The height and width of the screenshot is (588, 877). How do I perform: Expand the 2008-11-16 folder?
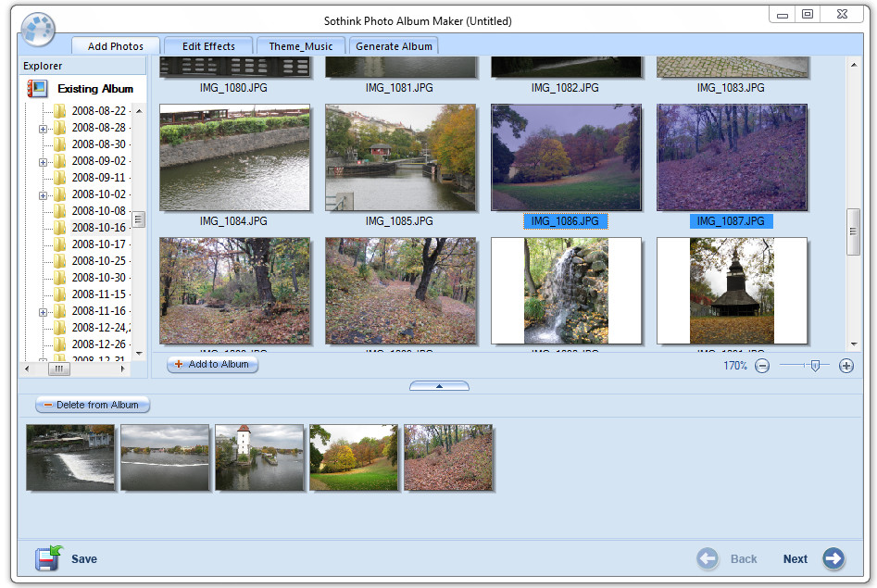point(43,312)
